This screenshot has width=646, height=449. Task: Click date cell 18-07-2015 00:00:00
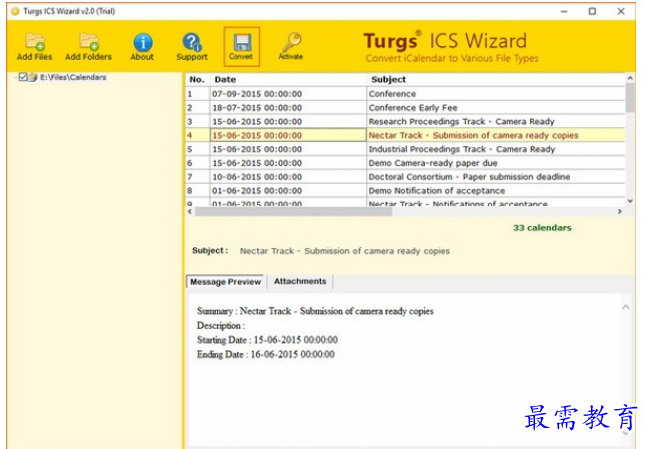[288, 108]
